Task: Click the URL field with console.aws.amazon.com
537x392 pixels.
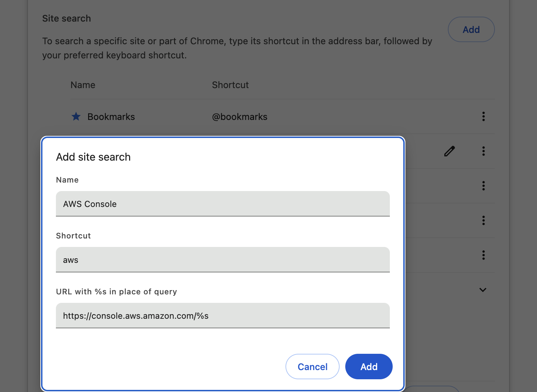Action: (x=223, y=316)
